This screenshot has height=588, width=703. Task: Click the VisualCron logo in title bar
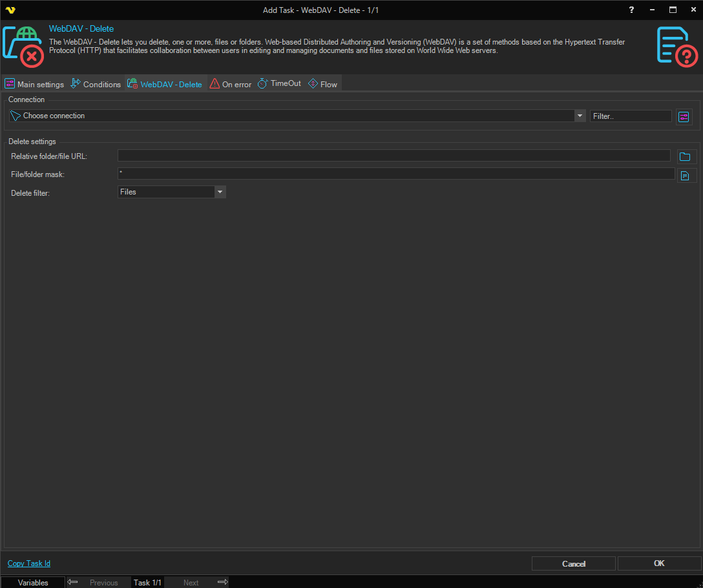coord(10,10)
